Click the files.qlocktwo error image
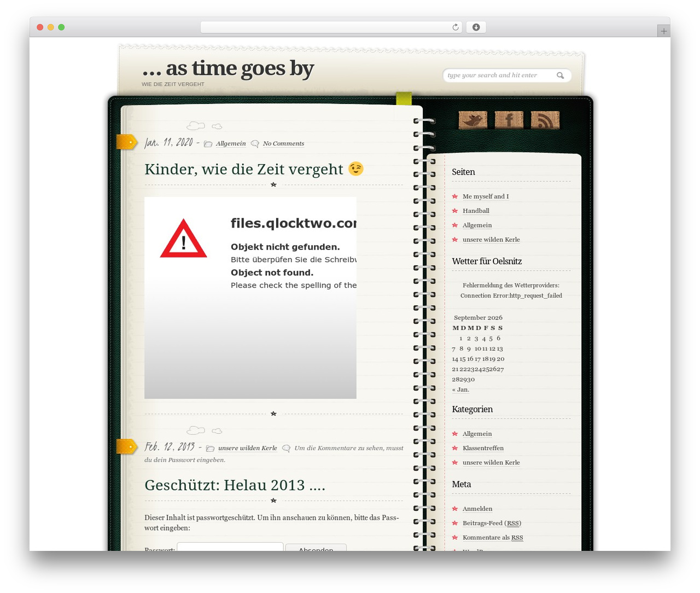The image size is (700, 593). point(250,298)
